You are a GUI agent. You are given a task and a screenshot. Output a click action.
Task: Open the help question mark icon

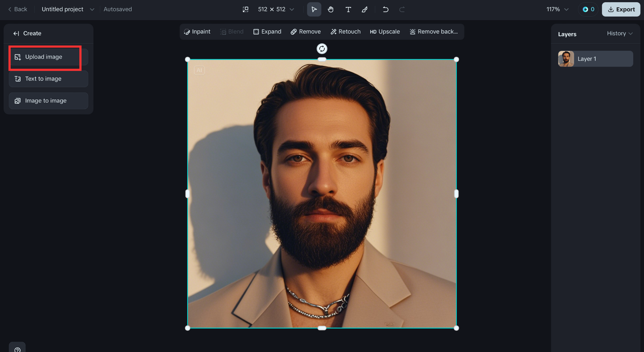[17, 349]
